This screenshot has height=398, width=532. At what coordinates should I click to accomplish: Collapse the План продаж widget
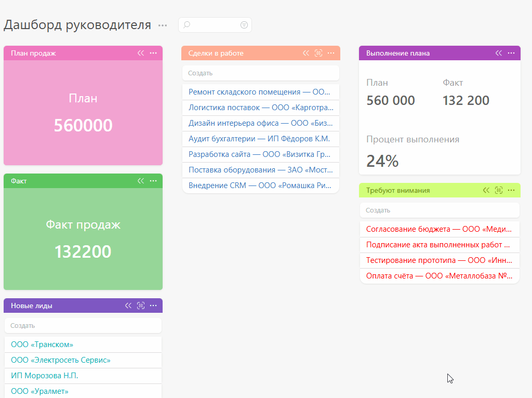(x=141, y=53)
